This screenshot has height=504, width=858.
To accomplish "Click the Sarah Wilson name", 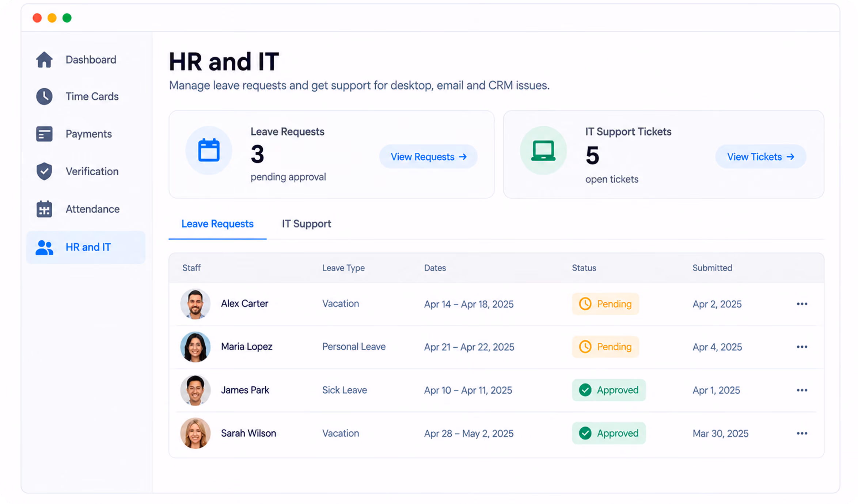I will tap(248, 433).
